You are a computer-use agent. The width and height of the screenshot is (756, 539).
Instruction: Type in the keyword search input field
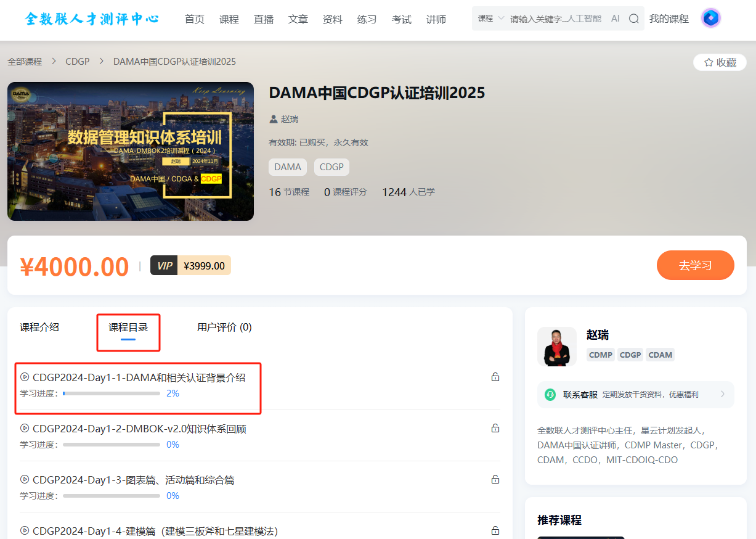(x=555, y=19)
